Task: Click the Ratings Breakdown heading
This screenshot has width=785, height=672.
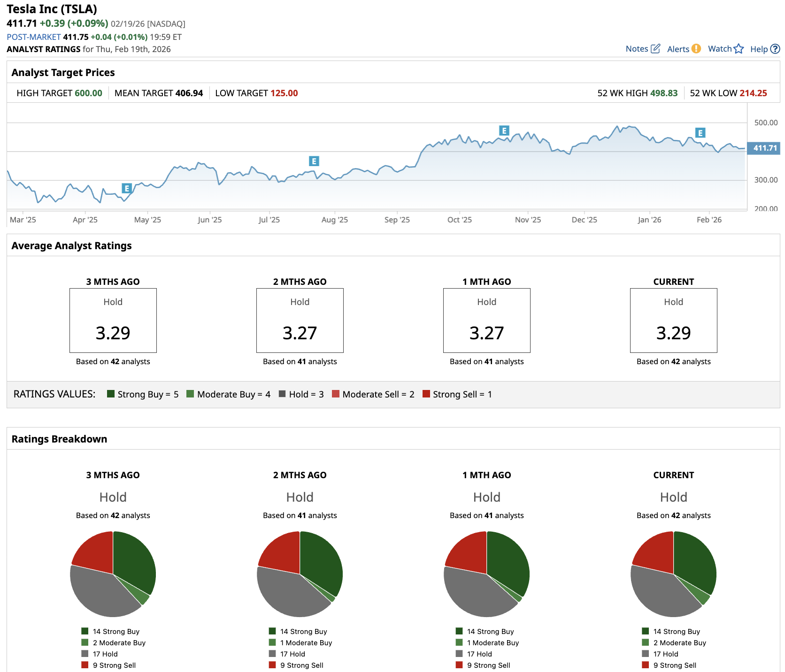Action: 60,439
